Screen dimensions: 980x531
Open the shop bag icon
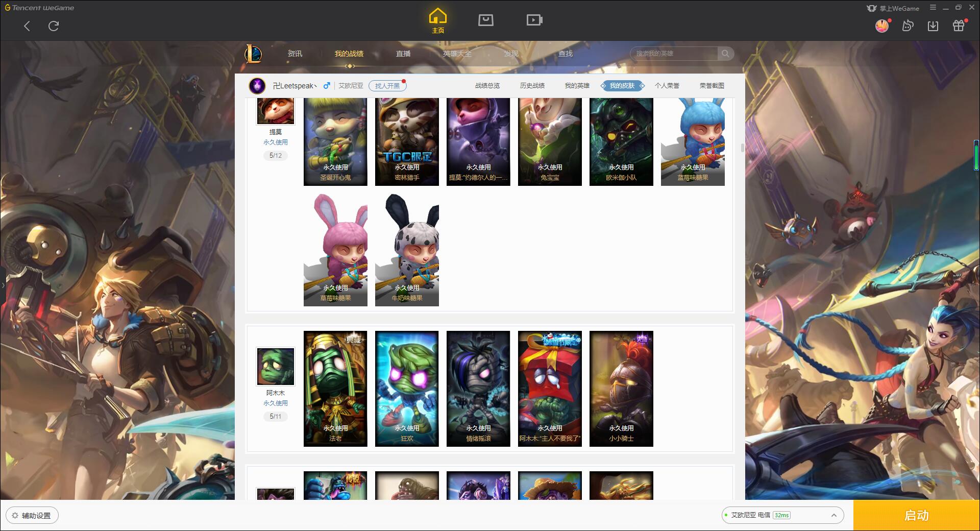pyautogui.click(x=485, y=20)
